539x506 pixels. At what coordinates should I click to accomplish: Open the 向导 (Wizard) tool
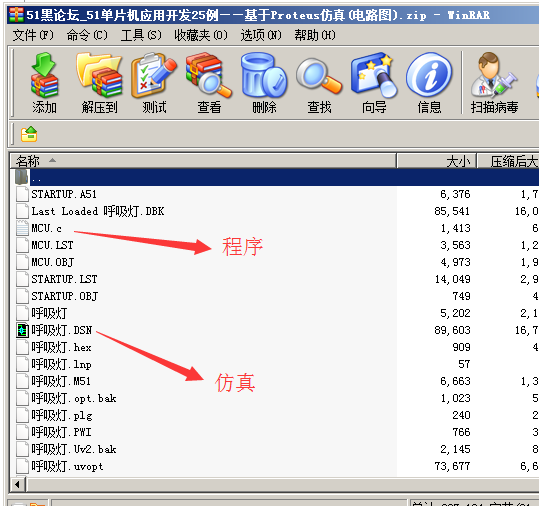(x=374, y=75)
